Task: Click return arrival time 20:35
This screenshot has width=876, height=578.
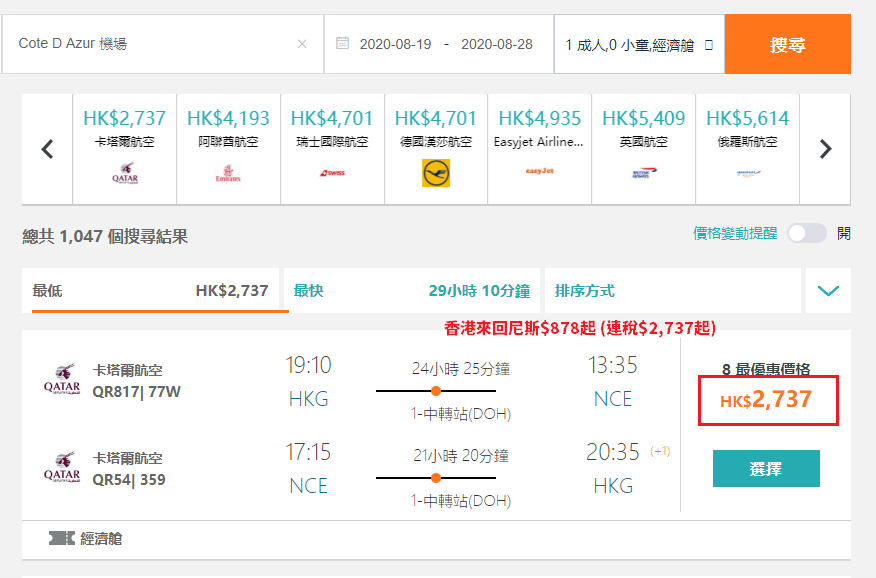Action: point(612,452)
